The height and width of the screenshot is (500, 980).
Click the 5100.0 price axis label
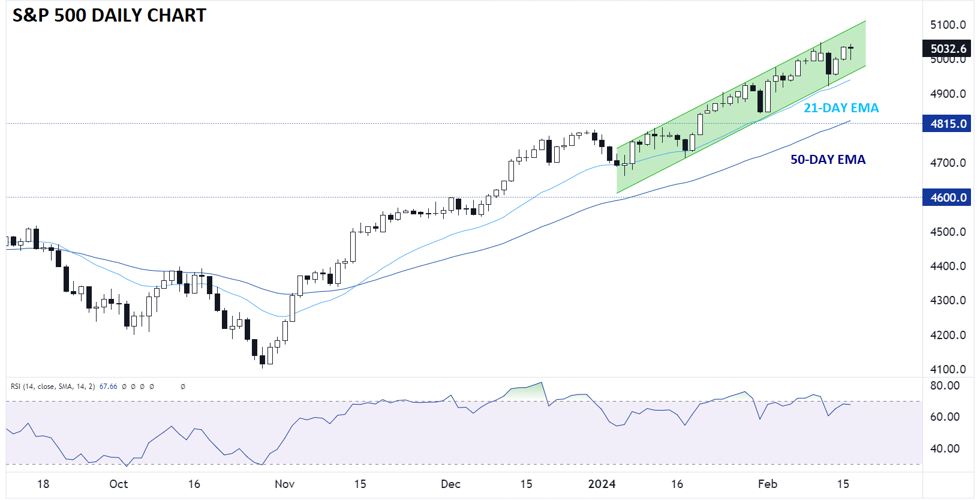pos(948,25)
